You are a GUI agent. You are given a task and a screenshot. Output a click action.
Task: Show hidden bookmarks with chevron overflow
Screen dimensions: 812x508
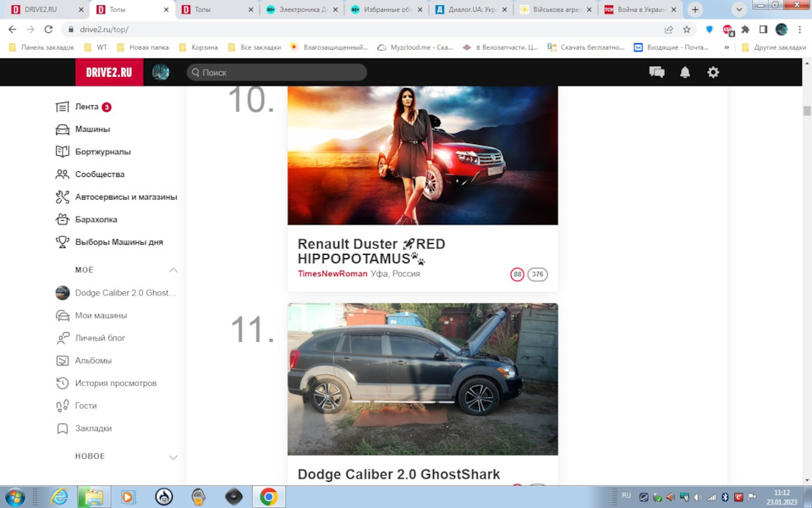pyautogui.click(x=727, y=47)
